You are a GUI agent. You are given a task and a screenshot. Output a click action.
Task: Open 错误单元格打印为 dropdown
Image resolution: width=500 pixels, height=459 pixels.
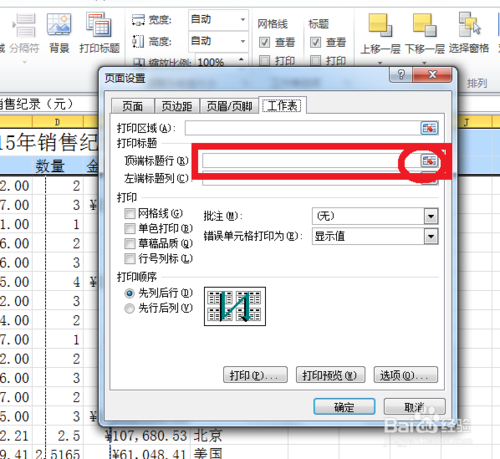pyautogui.click(x=431, y=237)
